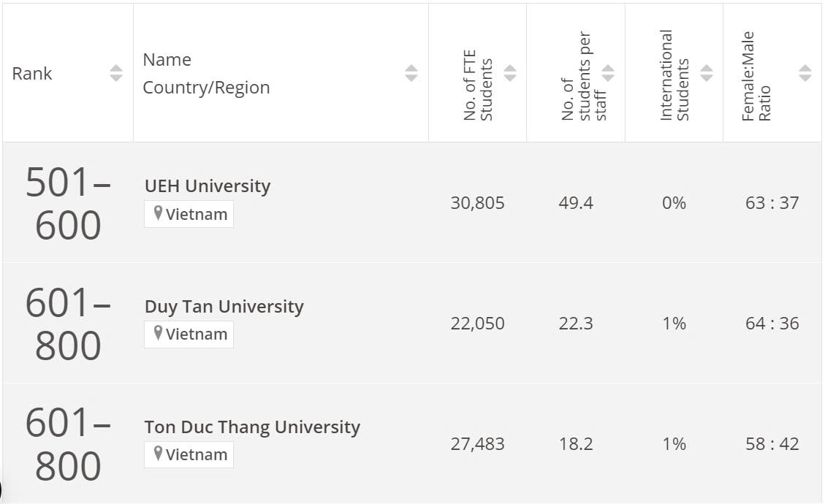Open Duy Tan University link
The image size is (825, 504).
coord(224,306)
